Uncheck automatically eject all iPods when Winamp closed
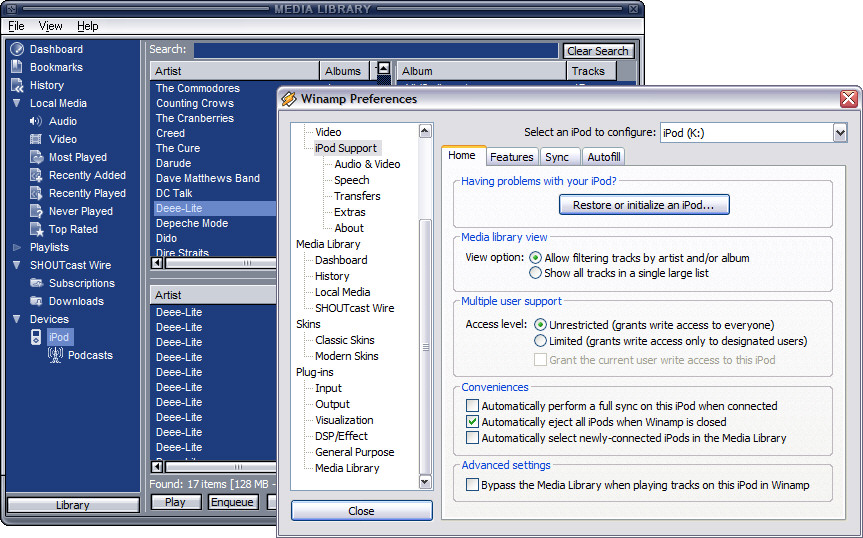The width and height of the screenshot is (863, 538). [x=472, y=422]
